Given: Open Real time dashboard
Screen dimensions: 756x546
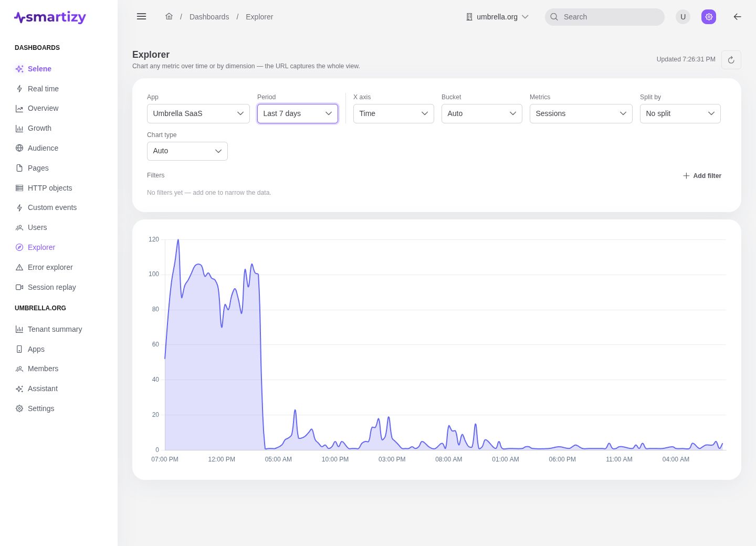Looking at the screenshot, I should tap(43, 89).
